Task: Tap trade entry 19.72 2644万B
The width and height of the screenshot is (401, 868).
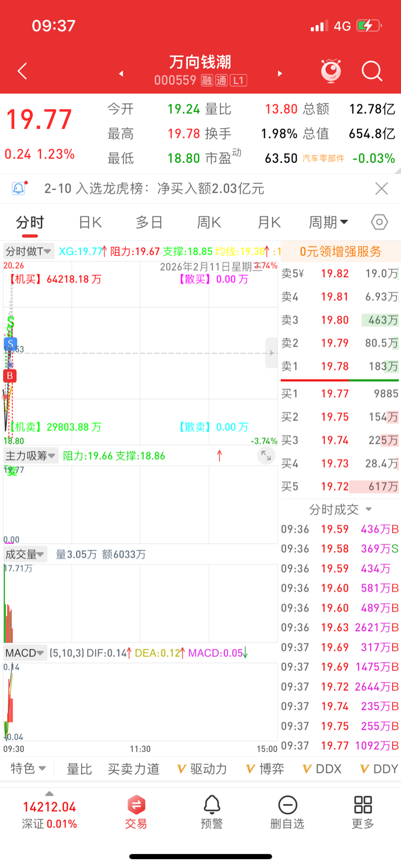Action: point(340,686)
